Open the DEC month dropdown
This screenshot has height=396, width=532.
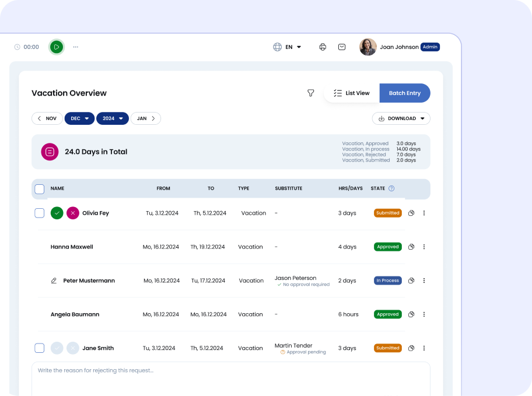[x=79, y=118]
